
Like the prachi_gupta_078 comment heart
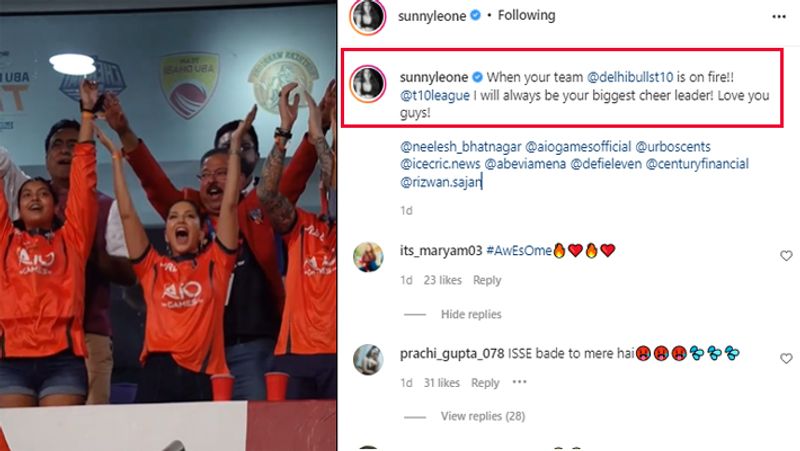tap(786, 359)
